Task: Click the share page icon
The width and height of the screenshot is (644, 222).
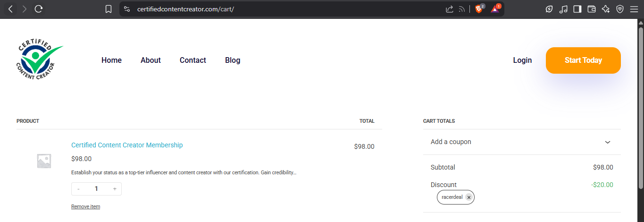Action: [x=449, y=9]
